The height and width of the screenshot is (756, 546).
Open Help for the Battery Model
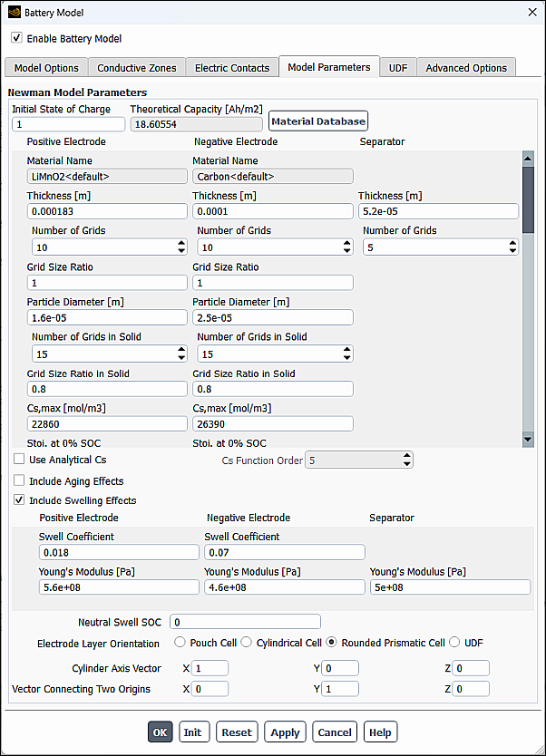[380, 732]
